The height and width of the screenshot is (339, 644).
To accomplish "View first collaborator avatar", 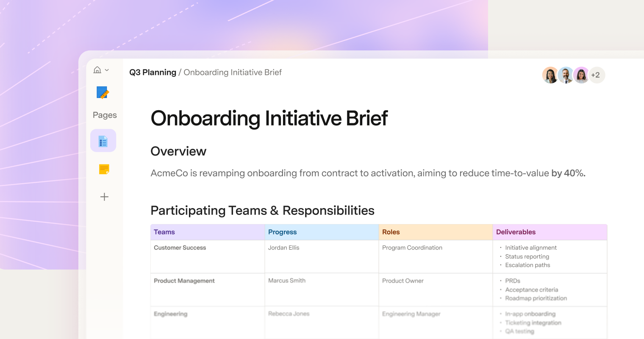I will tap(550, 75).
